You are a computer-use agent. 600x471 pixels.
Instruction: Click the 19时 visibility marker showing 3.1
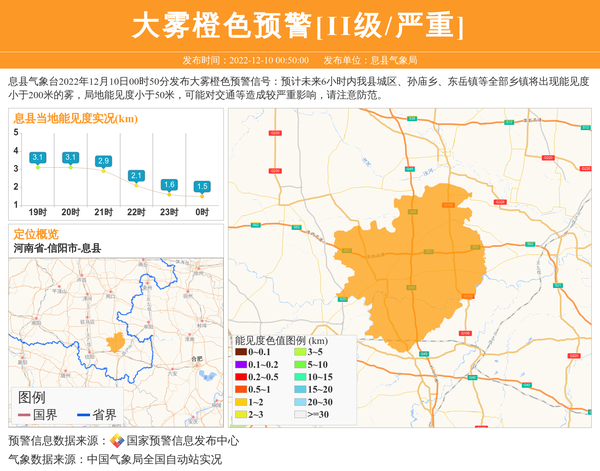[38, 158]
